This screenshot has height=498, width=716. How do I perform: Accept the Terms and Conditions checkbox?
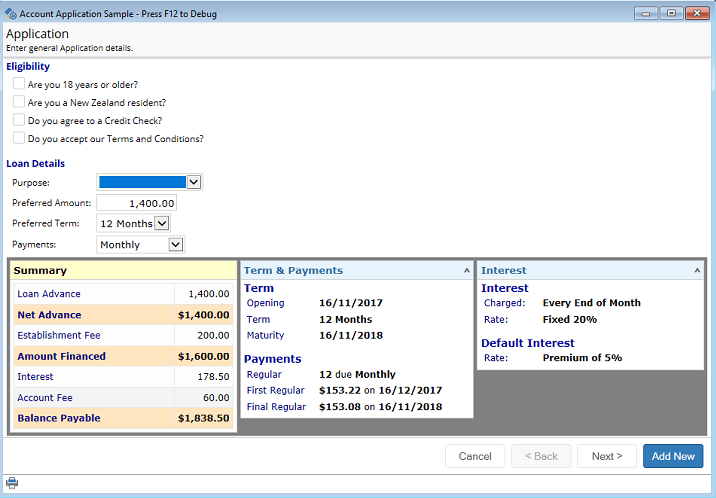[x=19, y=137]
